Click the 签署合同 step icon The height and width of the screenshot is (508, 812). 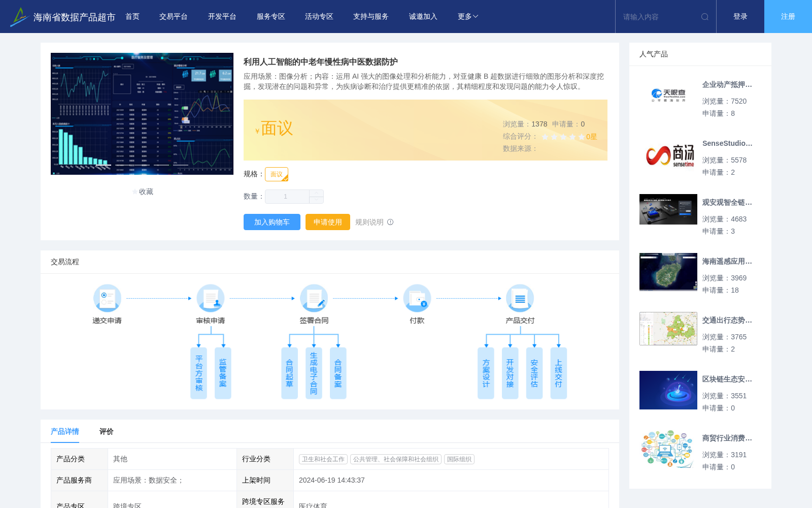tap(314, 298)
